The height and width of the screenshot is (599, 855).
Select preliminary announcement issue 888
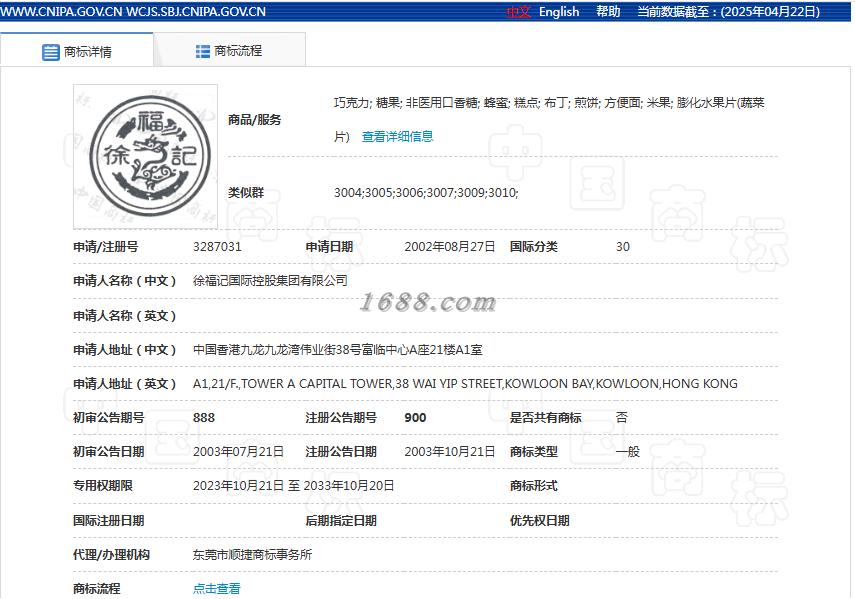[204, 418]
